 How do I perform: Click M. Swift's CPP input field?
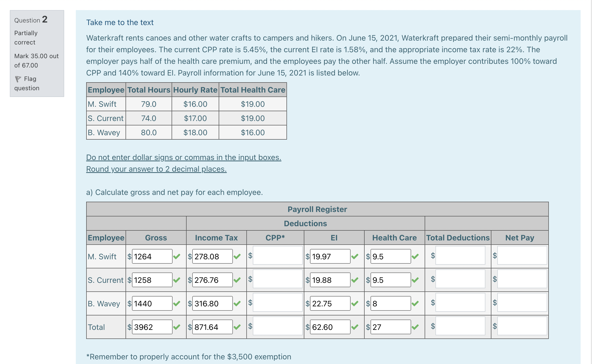pos(277,255)
